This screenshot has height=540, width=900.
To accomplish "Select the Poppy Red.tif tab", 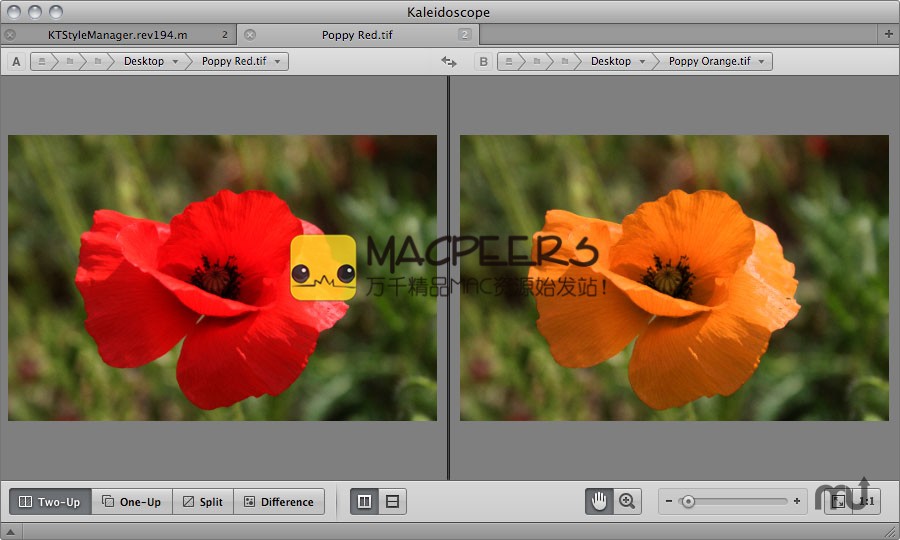I will click(x=357, y=34).
